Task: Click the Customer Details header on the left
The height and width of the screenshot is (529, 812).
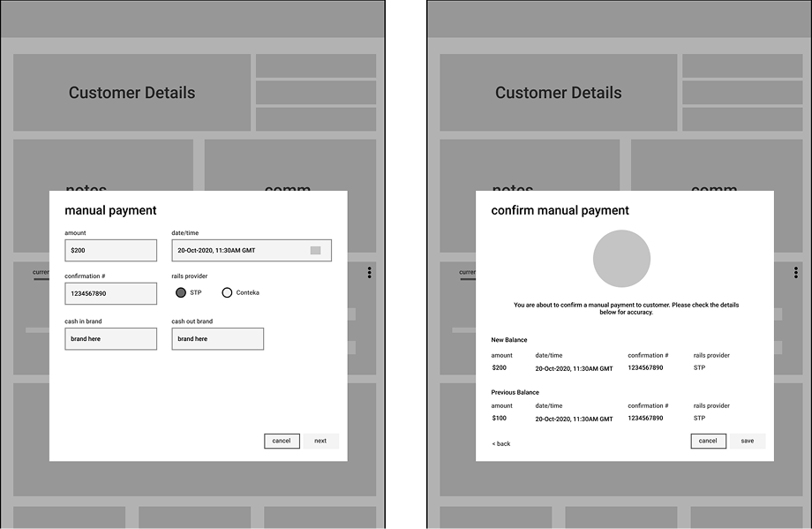Action: (x=132, y=93)
